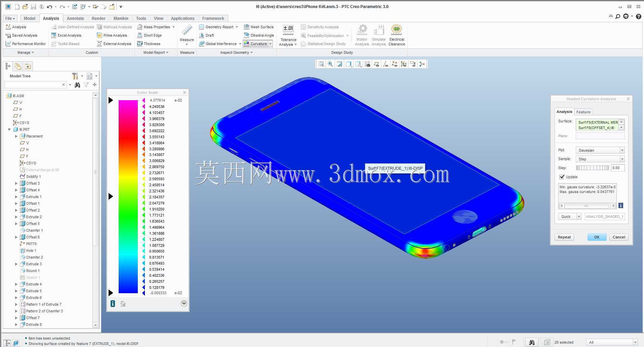Screen dimensions: 644x347
Task: Switch to the Model ribbon tab
Action: tap(29, 18)
